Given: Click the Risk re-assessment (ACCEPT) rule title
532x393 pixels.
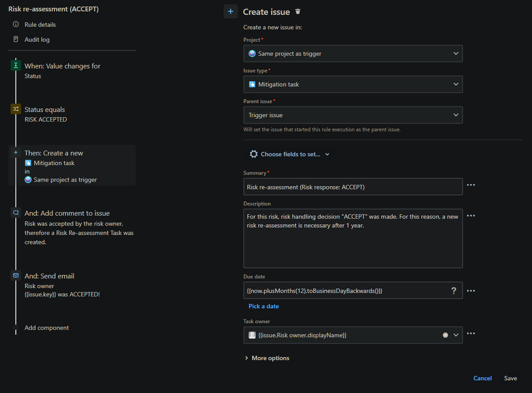Looking at the screenshot, I should pyautogui.click(x=54, y=9).
